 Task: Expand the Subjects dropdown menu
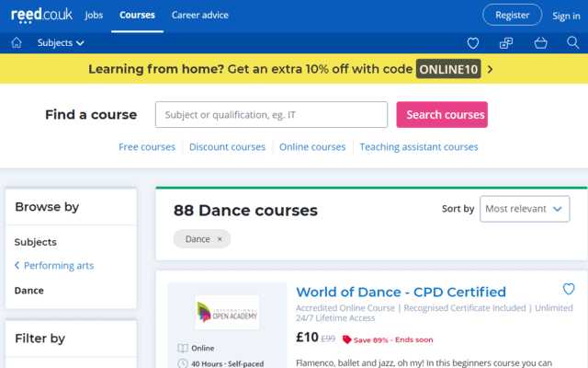point(61,43)
